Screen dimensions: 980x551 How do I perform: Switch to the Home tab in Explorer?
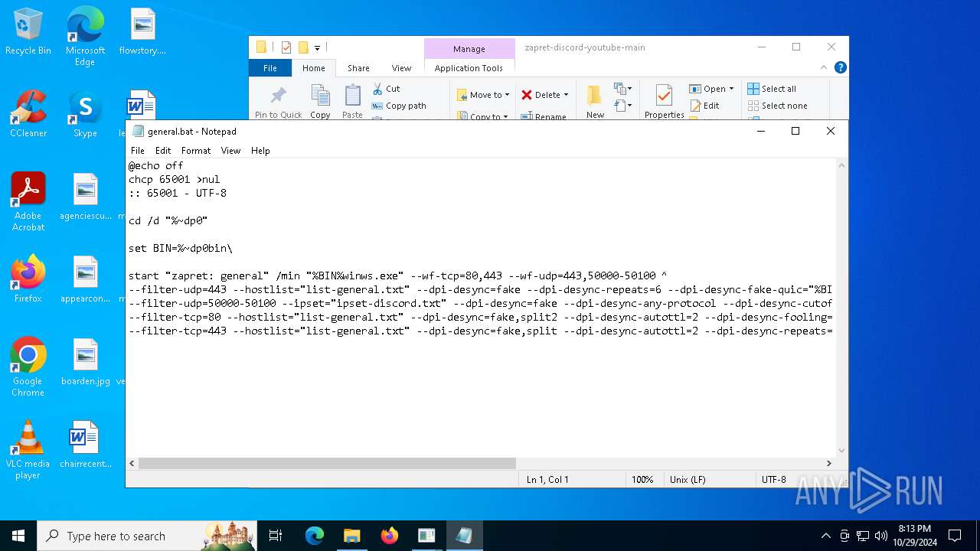coord(314,68)
